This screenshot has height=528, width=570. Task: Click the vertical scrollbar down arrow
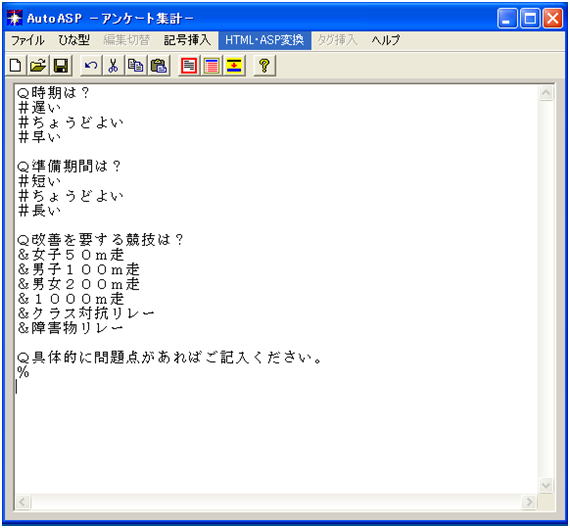coord(546,485)
